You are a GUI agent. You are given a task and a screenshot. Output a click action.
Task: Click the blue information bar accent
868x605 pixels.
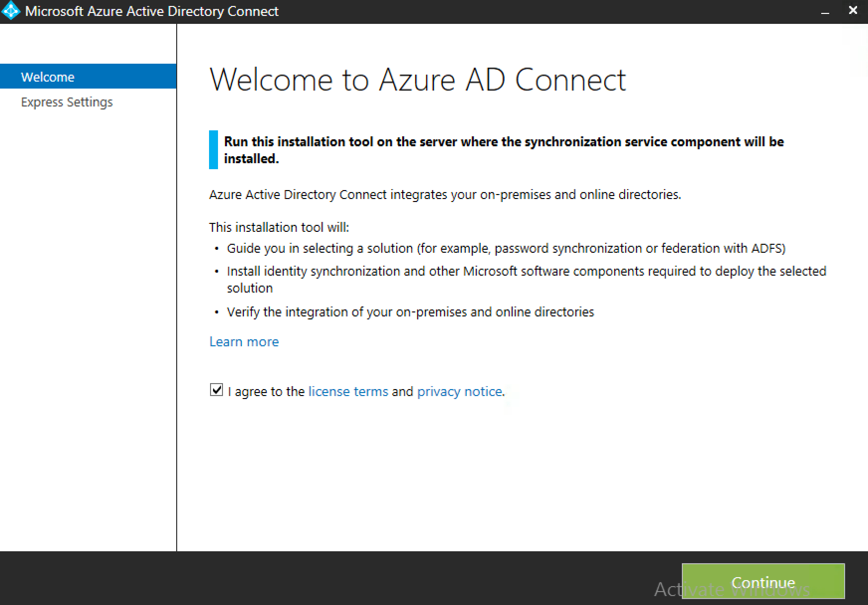tap(214, 150)
